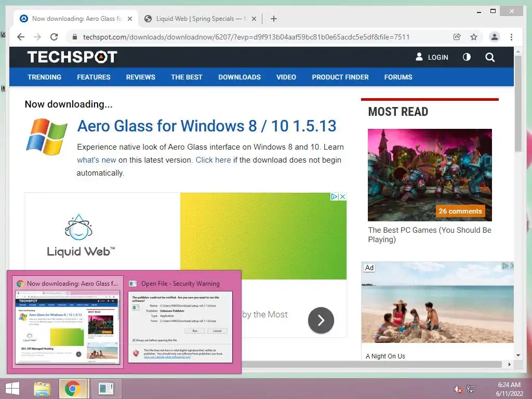Open A Night On Us ad text
This screenshot has height=399, width=532.
pyautogui.click(x=385, y=356)
